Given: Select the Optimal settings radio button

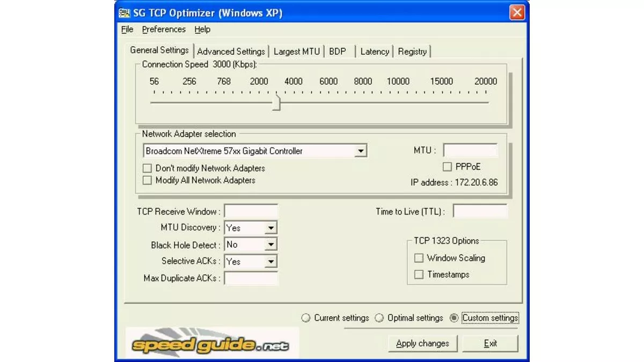Looking at the screenshot, I should click(x=379, y=317).
